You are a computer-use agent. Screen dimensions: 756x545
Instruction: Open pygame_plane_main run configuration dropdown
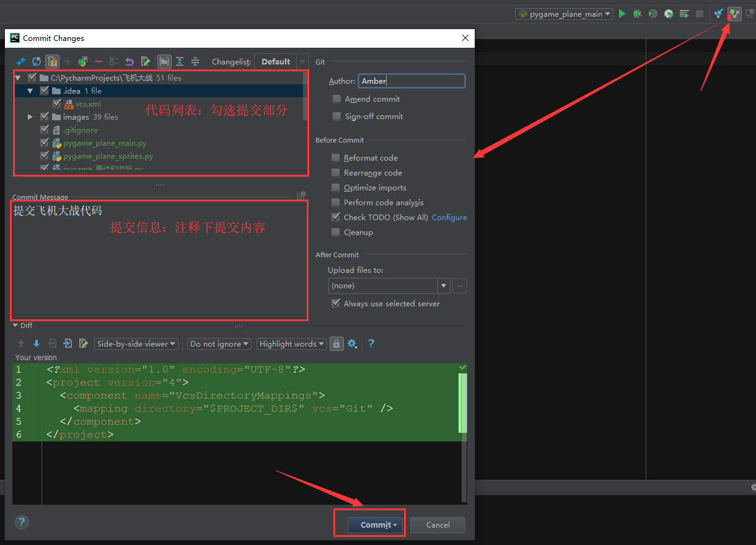(564, 14)
